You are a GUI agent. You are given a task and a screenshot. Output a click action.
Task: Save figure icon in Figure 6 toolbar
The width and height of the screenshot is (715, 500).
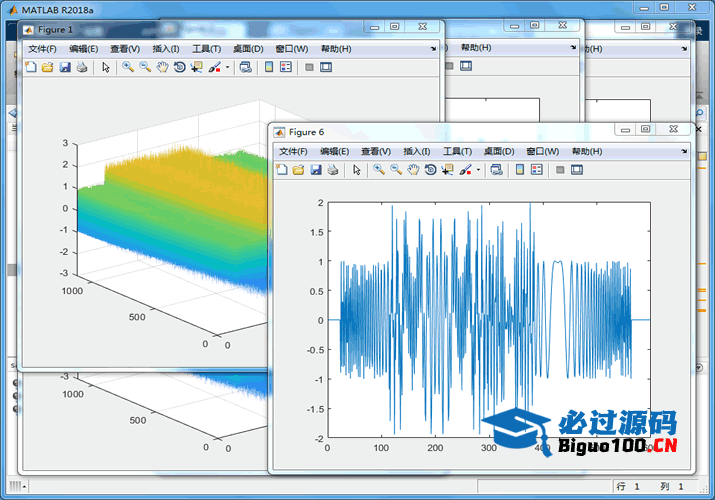pos(316,170)
